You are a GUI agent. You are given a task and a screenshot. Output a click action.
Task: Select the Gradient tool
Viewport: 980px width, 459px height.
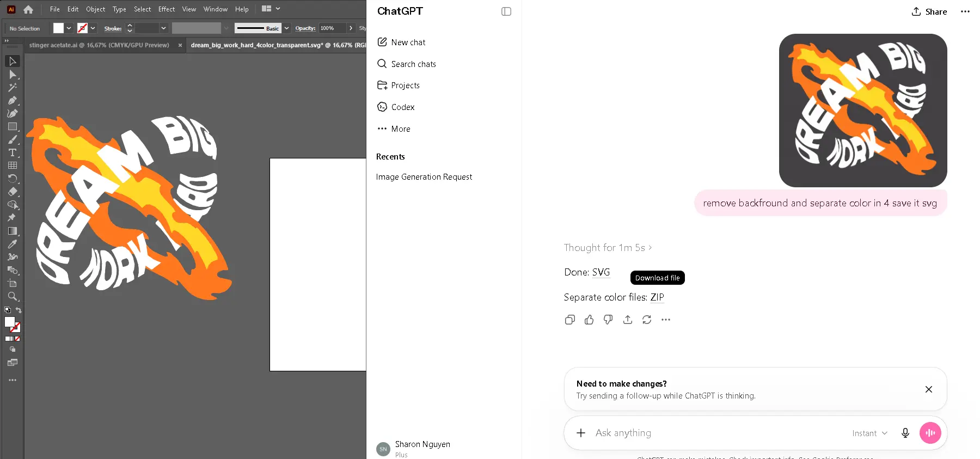(x=13, y=231)
